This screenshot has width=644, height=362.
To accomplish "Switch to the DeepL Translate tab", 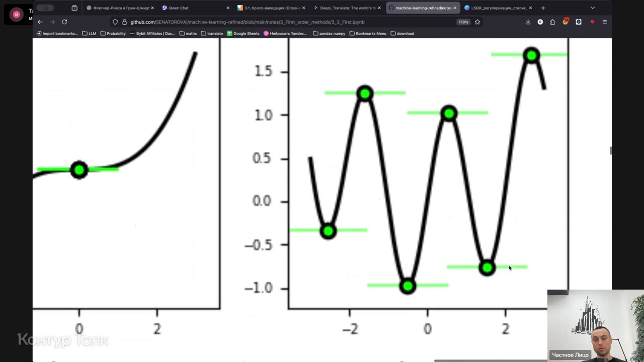I will [346, 8].
